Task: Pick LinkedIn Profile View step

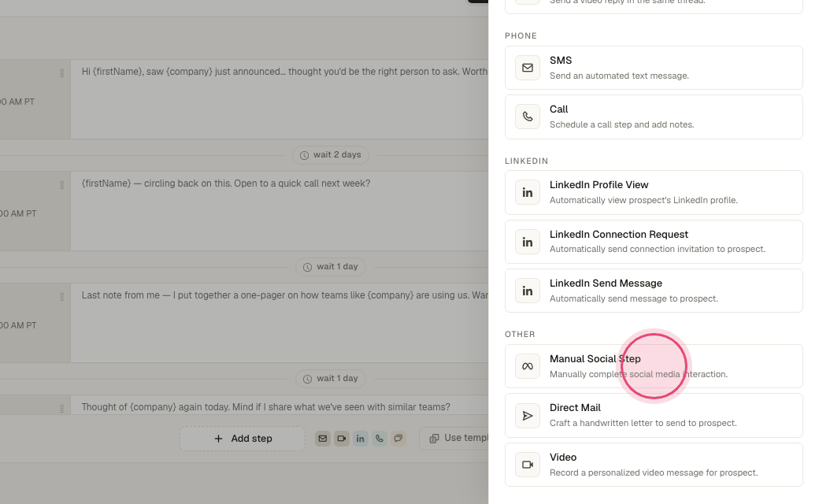Action: tap(654, 192)
